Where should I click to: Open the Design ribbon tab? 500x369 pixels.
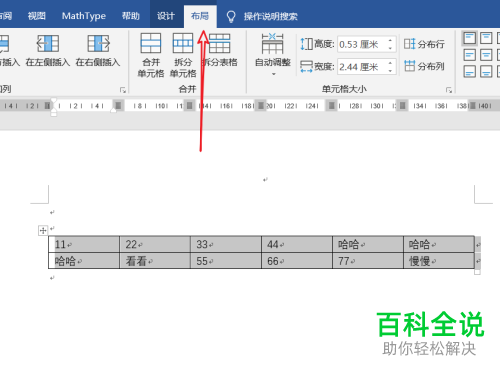tap(166, 16)
